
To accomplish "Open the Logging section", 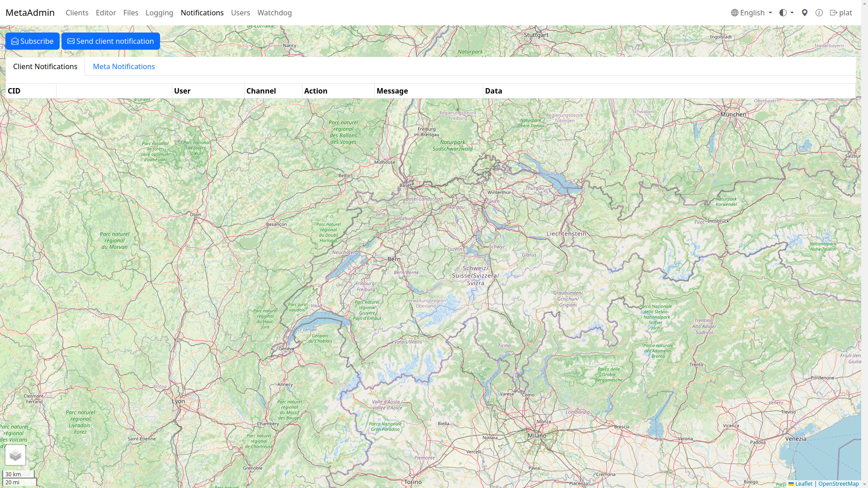I will [159, 13].
